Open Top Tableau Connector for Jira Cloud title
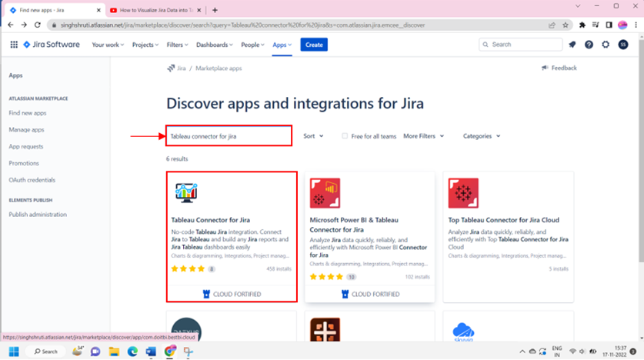The height and width of the screenshot is (360, 644). 503,220
